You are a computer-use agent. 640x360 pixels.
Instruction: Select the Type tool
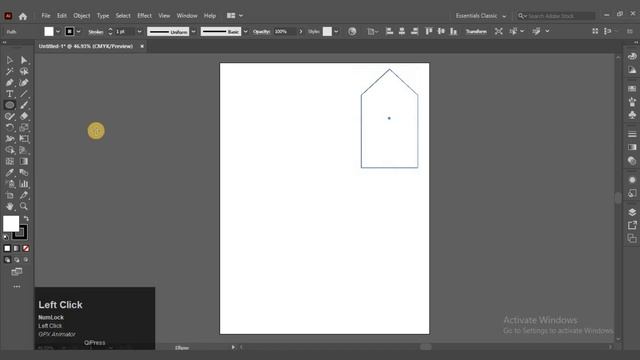point(9,94)
